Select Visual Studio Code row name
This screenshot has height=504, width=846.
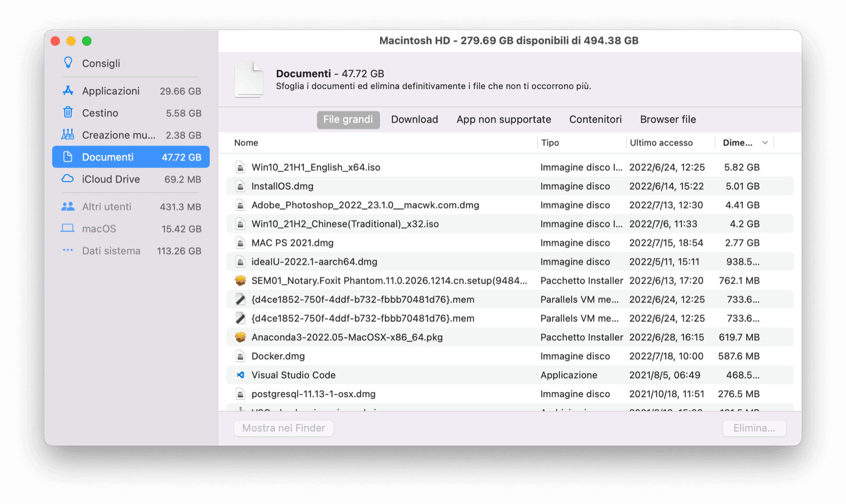pos(293,375)
